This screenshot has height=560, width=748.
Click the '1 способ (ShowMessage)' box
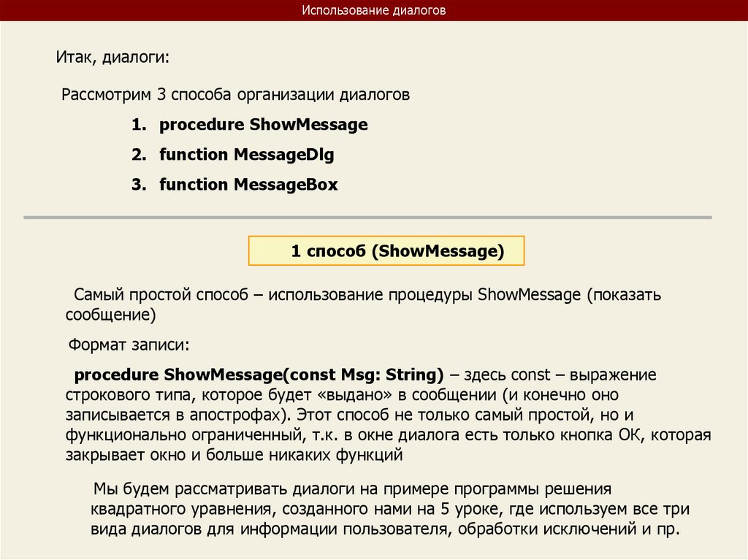pyautogui.click(x=386, y=250)
